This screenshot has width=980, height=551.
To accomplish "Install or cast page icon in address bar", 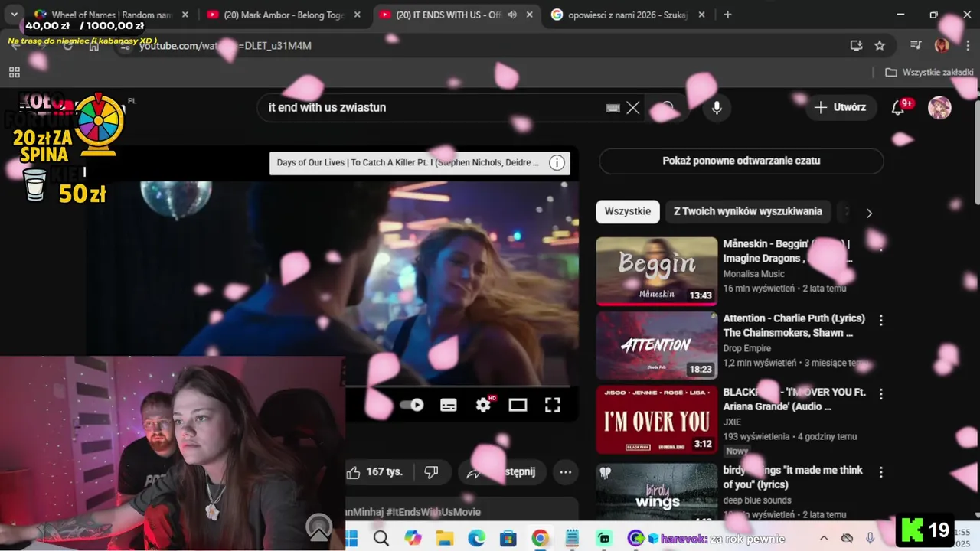I will point(856,46).
